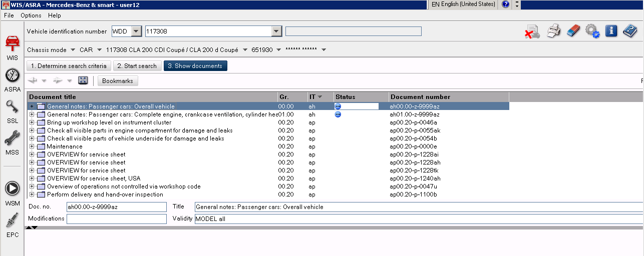Open the SSL key module
The width and height of the screenshot is (644, 256).
(12, 111)
